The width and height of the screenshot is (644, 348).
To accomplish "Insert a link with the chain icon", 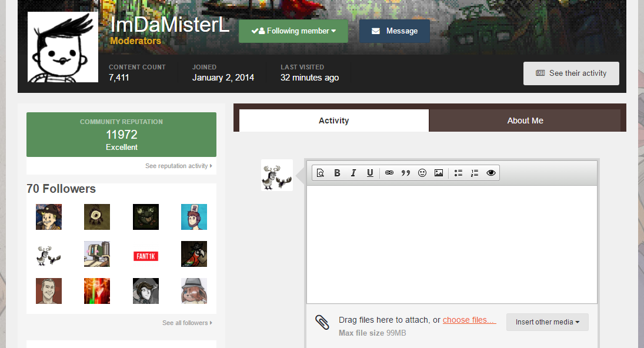I will click(x=389, y=173).
